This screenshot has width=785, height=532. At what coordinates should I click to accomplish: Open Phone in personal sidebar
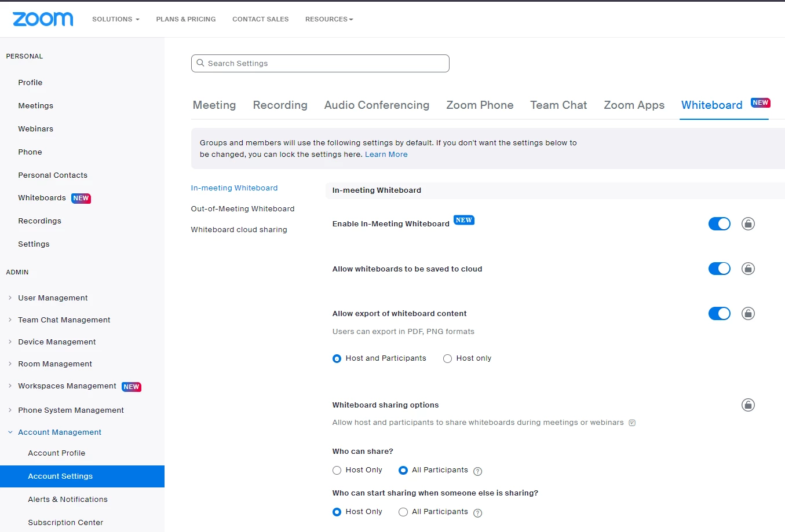click(30, 152)
